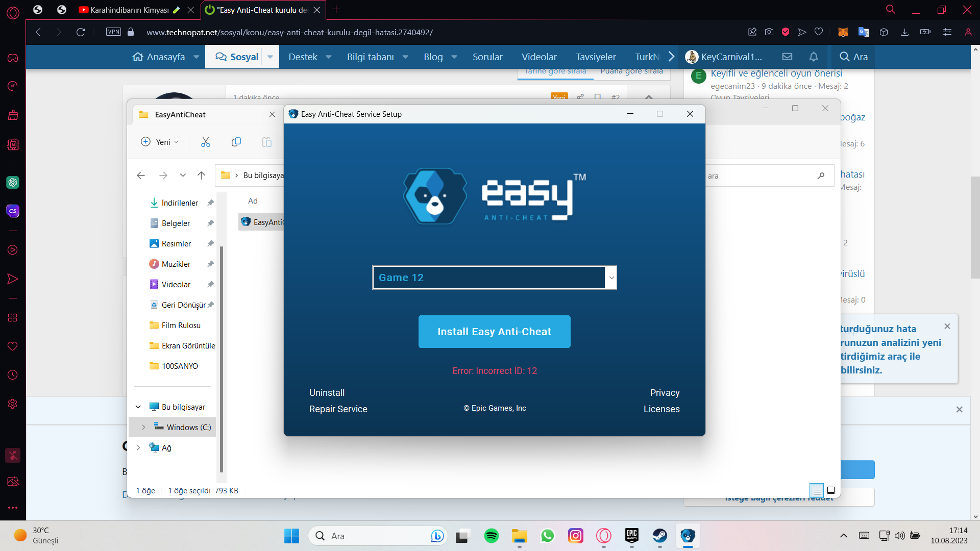Expand the Windows (C:) tree node
The height and width of the screenshot is (551, 980).
coord(143,427)
